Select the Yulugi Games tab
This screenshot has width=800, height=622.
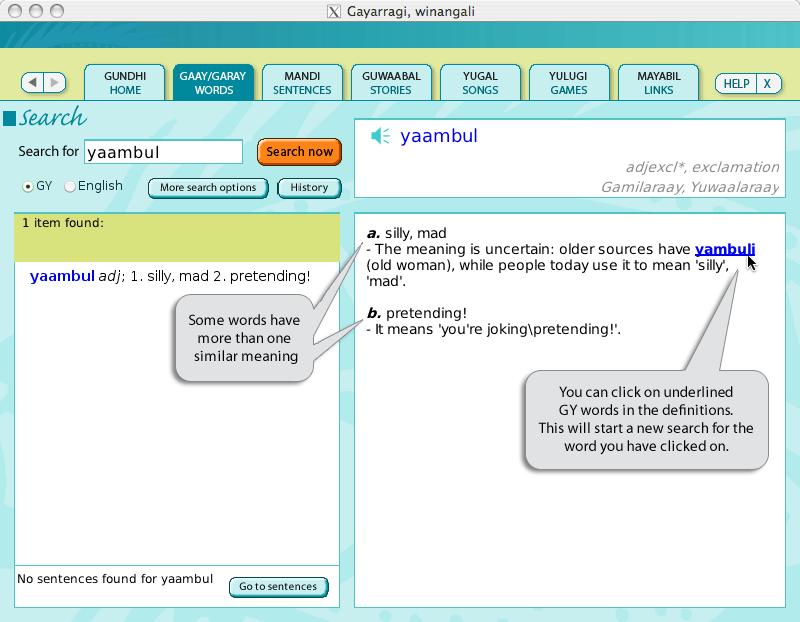(x=568, y=83)
